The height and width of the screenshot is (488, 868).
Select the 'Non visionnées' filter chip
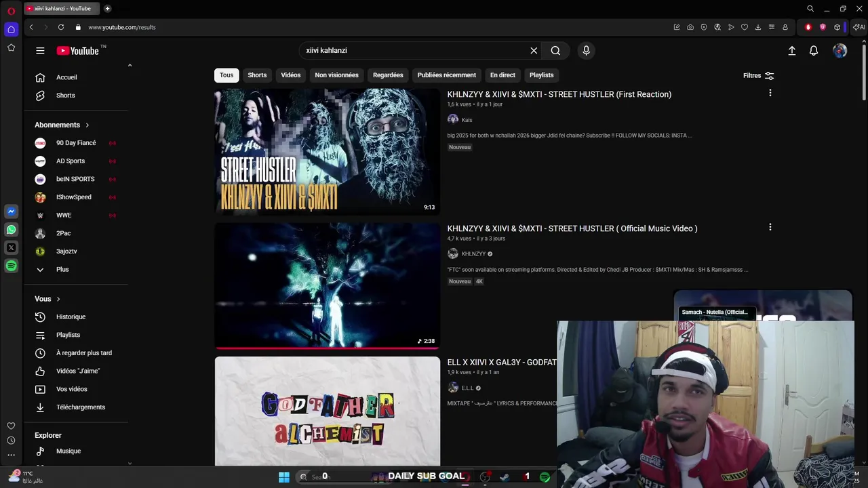click(x=336, y=75)
